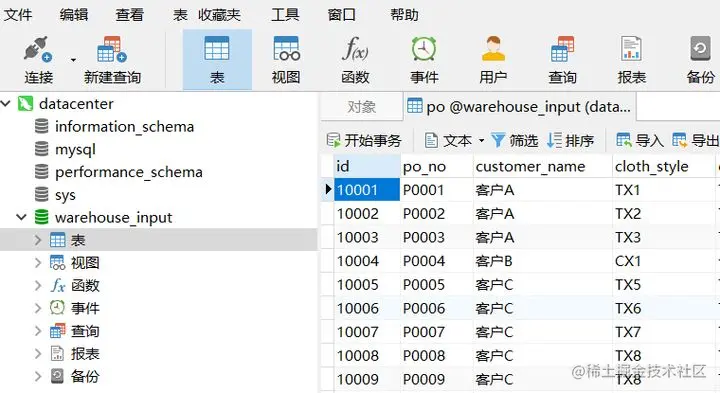Screen dimensions: 720x393
Task: Open the Report (报表) toolbar icon
Action: [x=631, y=49]
